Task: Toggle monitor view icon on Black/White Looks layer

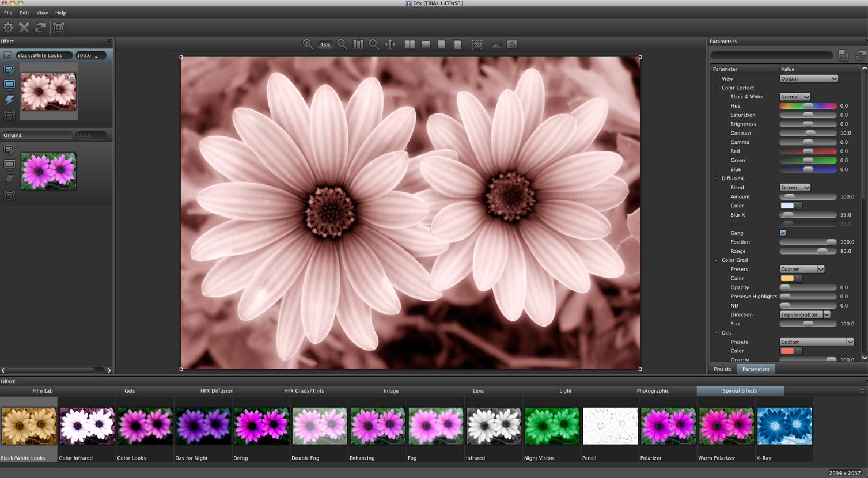Action: [x=9, y=85]
